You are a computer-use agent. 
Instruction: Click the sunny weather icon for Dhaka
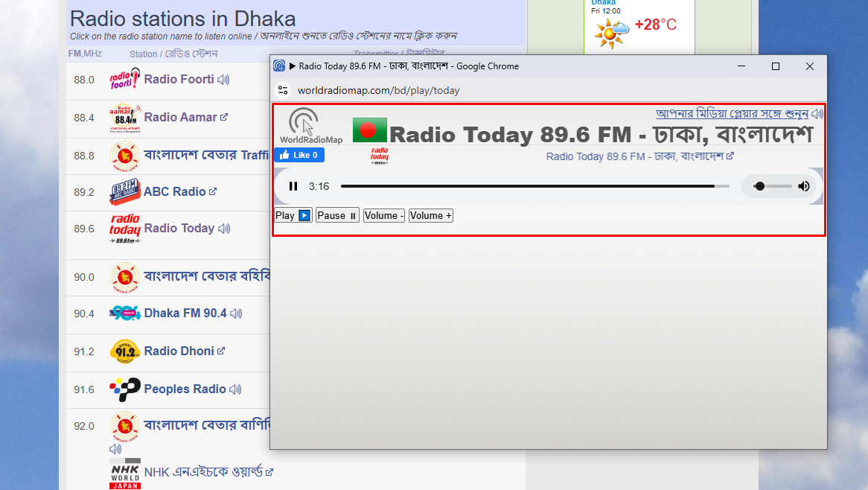[x=611, y=34]
